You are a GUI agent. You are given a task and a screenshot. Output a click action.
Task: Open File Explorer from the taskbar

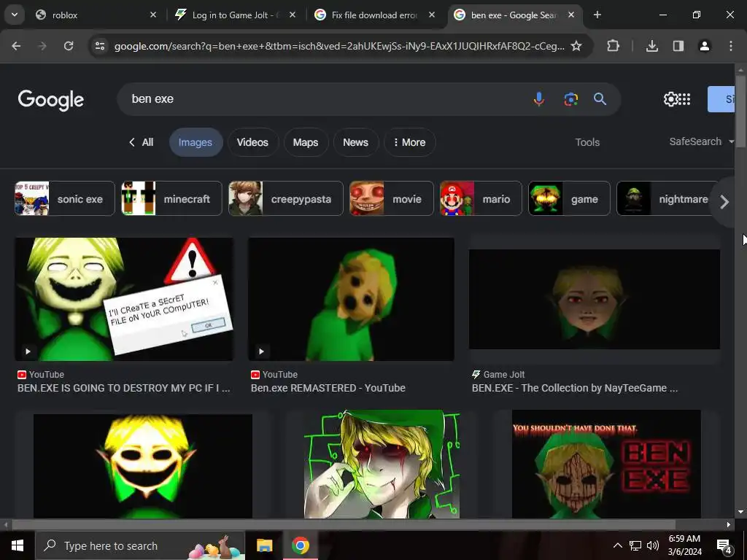[264, 545]
